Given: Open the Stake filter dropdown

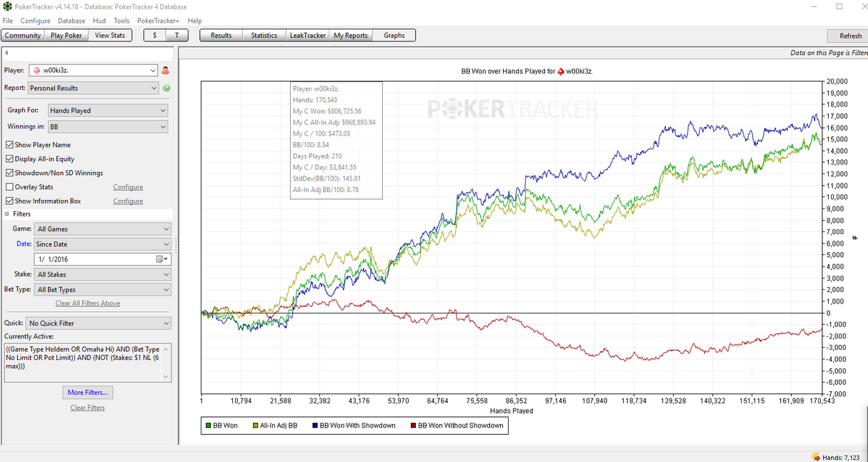Looking at the screenshot, I should (104, 274).
